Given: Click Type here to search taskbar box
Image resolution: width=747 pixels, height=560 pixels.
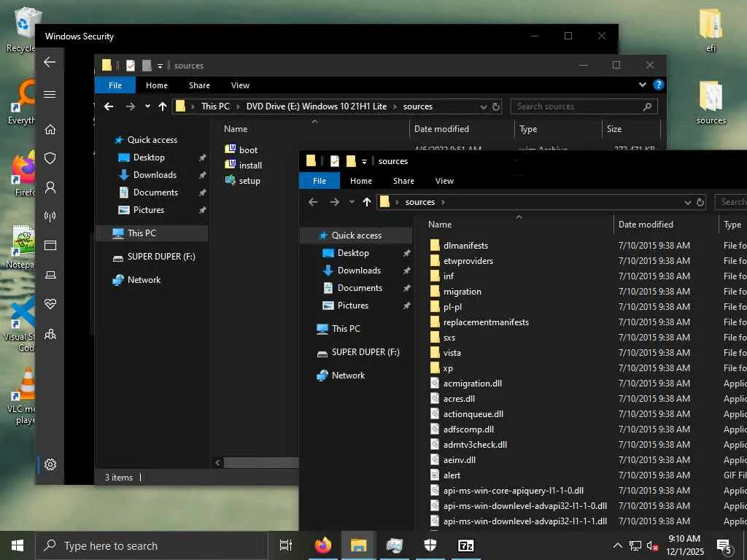Looking at the screenshot, I should (x=152, y=545).
